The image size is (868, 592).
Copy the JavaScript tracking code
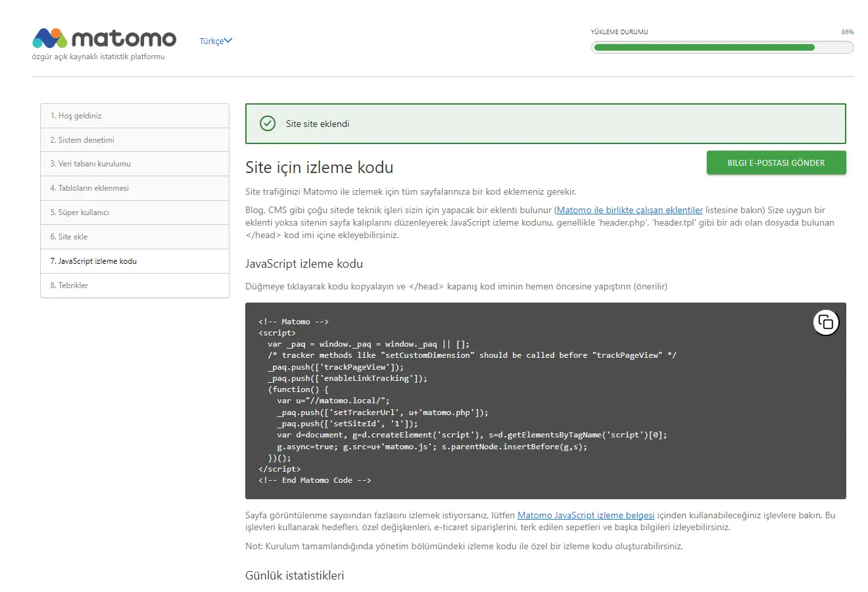tap(826, 322)
